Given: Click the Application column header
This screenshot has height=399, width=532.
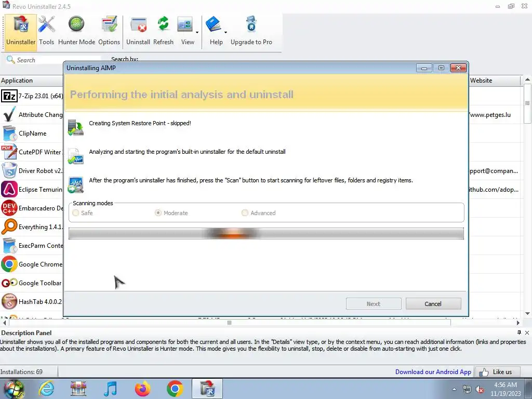Looking at the screenshot, I should [32, 81].
